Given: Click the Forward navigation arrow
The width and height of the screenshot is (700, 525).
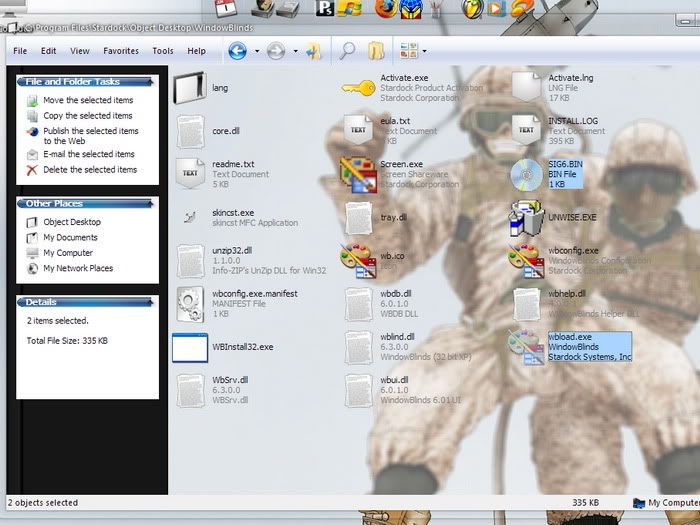Looking at the screenshot, I should [276, 51].
